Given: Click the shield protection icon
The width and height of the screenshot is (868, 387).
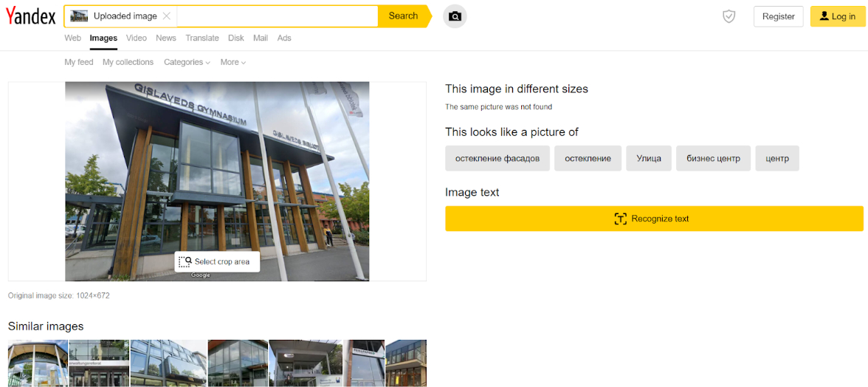Looking at the screenshot, I should pyautogui.click(x=728, y=16).
